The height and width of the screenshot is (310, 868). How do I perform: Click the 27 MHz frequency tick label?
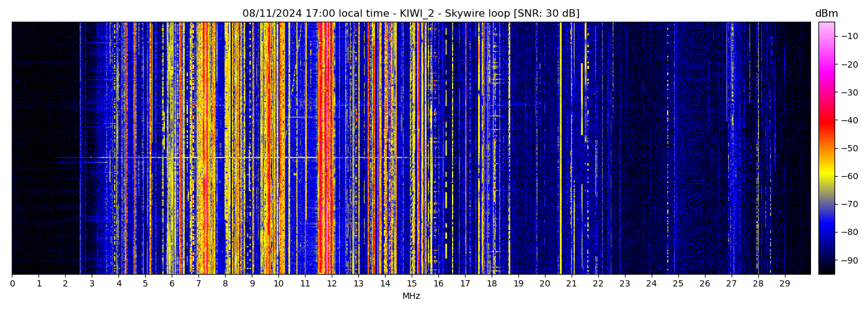732,283
